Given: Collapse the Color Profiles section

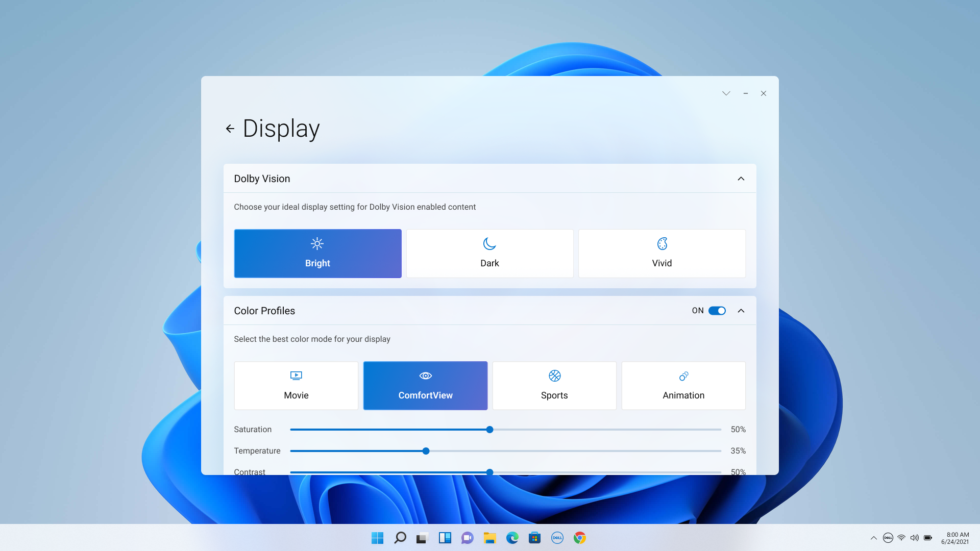Looking at the screenshot, I should click(x=741, y=310).
